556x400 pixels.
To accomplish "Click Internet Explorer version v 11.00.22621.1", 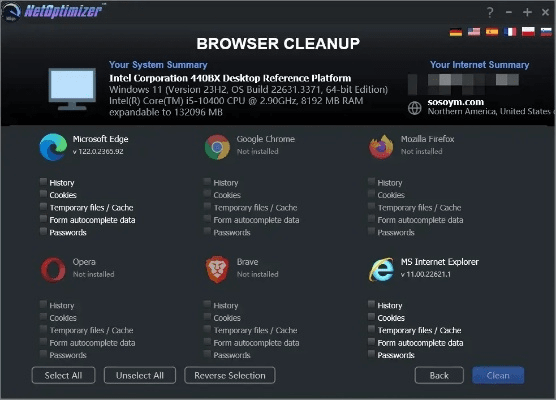I will pyautogui.click(x=426, y=274).
